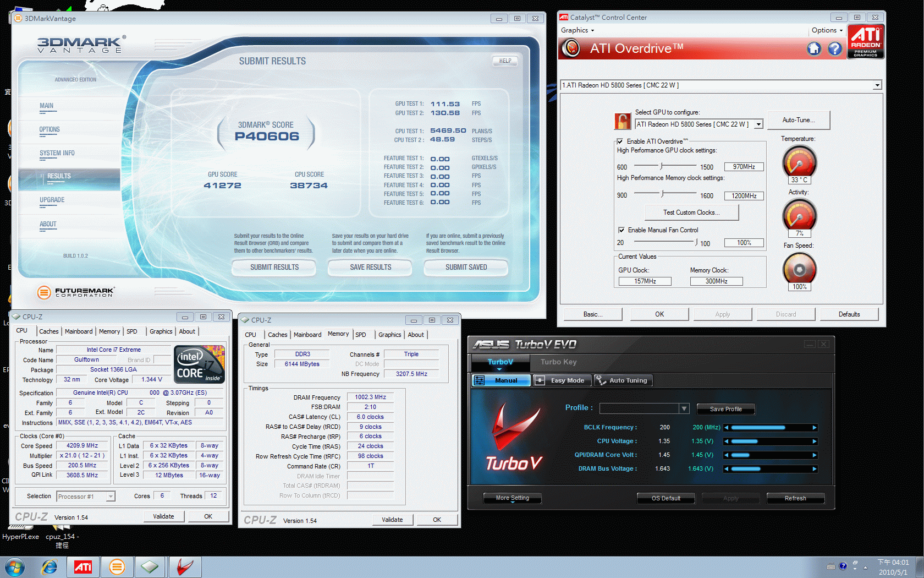
Task: Select Graphics tab in Memory CPU-Z window
Action: [x=390, y=335]
